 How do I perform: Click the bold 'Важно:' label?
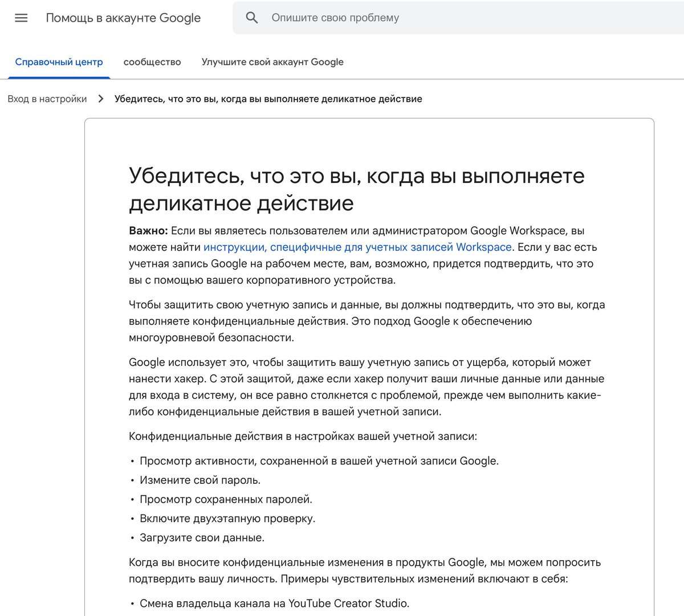click(148, 230)
